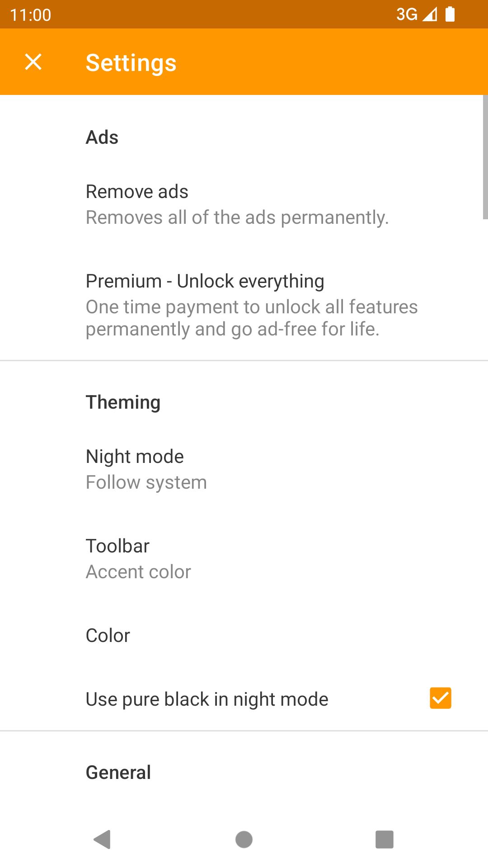Viewport: 488px width, 868px height.
Task: Toggle the pure black night mode checkbox
Action: [440, 698]
